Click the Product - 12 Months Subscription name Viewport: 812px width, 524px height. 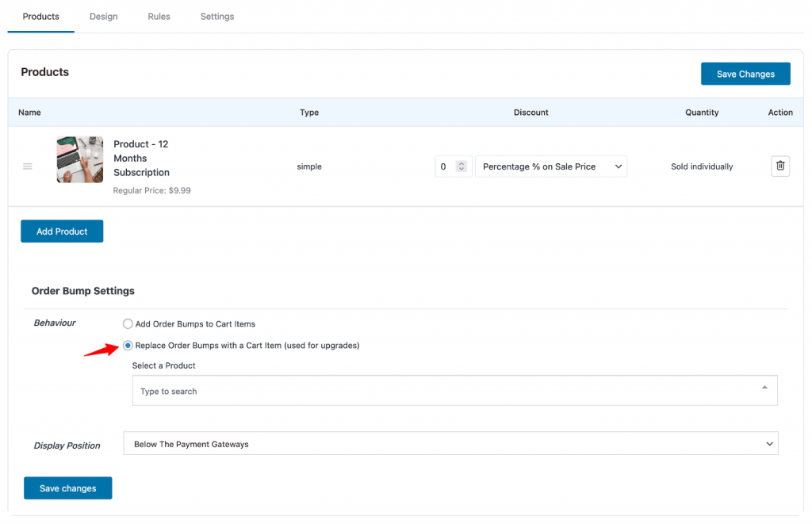[x=141, y=158]
